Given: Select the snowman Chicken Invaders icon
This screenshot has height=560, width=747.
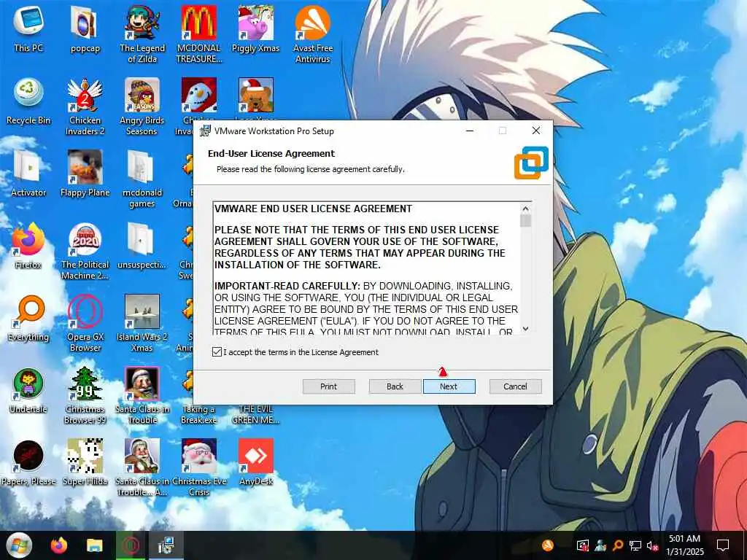Looking at the screenshot, I should point(198,96).
